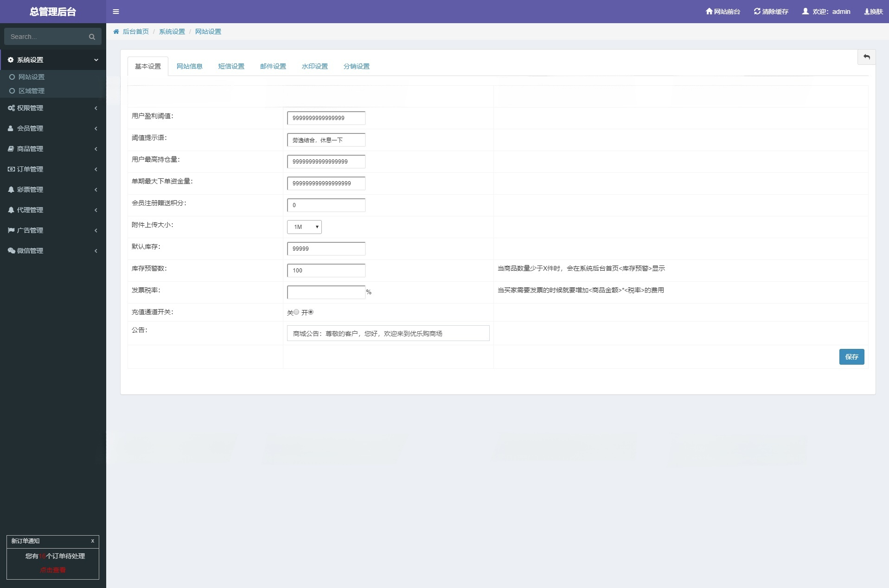Viewport: 889px width, 588px height.
Task: Follow the 点击查看 link in order notification
Action: click(53, 570)
